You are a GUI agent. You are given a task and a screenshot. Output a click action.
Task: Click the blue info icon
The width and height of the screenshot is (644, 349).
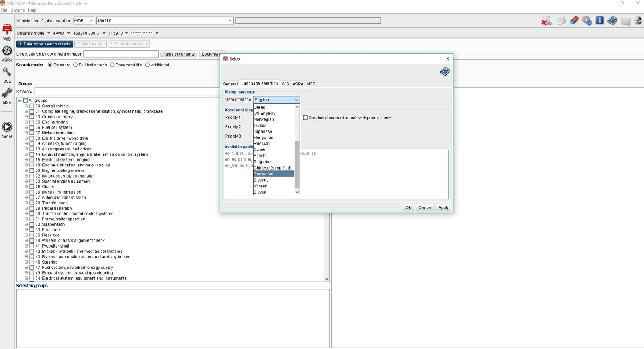[x=599, y=20]
